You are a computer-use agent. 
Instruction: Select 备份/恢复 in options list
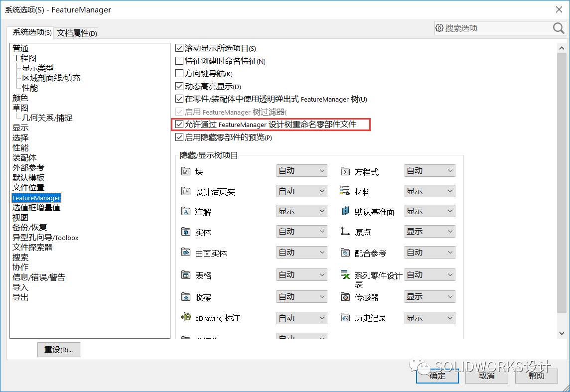[30, 228]
